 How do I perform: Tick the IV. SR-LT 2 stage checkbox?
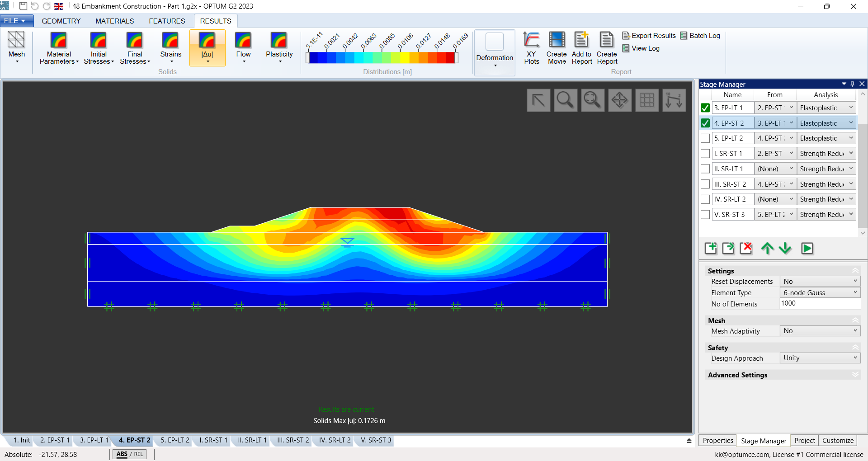point(705,199)
